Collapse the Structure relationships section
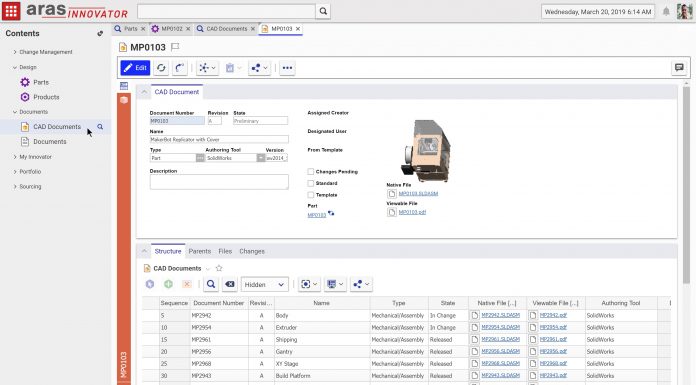The height and width of the screenshot is (385, 696). [144, 251]
